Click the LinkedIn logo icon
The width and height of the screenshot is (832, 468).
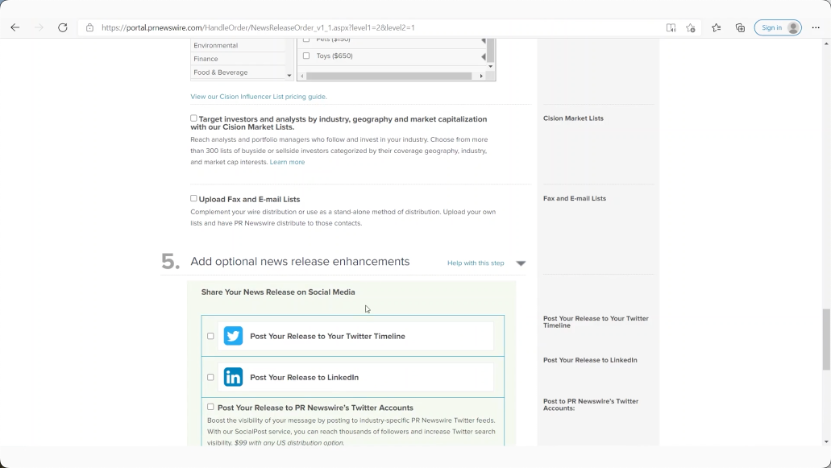point(233,377)
